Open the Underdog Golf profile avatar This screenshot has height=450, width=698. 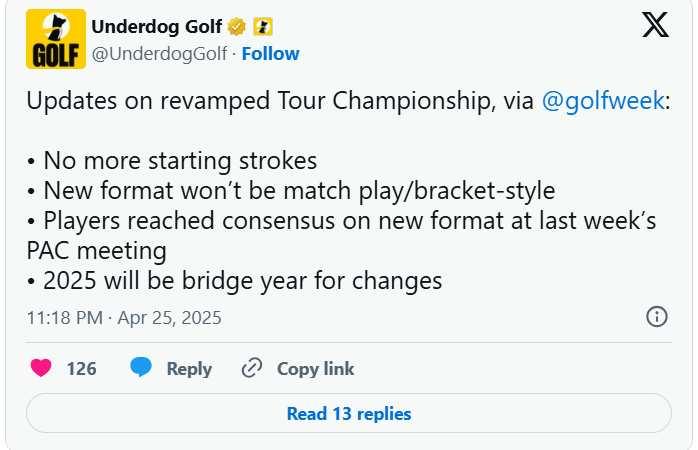pyautogui.click(x=56, y=39)
